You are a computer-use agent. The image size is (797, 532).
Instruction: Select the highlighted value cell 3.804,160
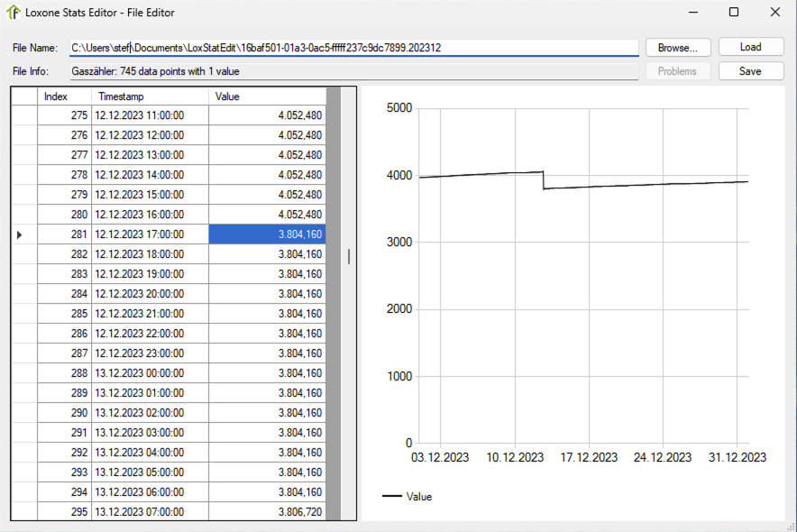click(x=267, y=234)
